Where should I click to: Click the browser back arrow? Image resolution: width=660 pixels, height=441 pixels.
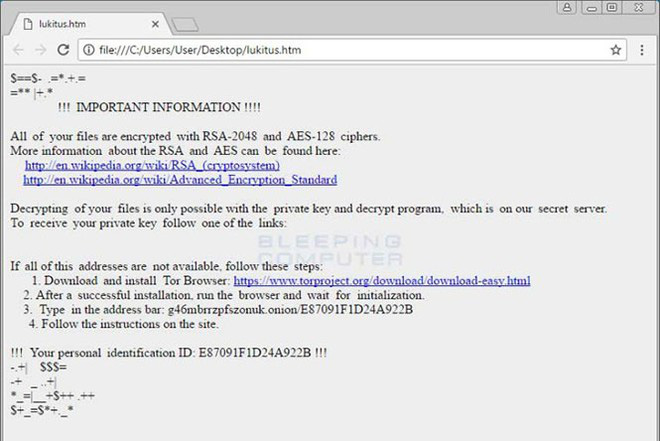point(18,49)
